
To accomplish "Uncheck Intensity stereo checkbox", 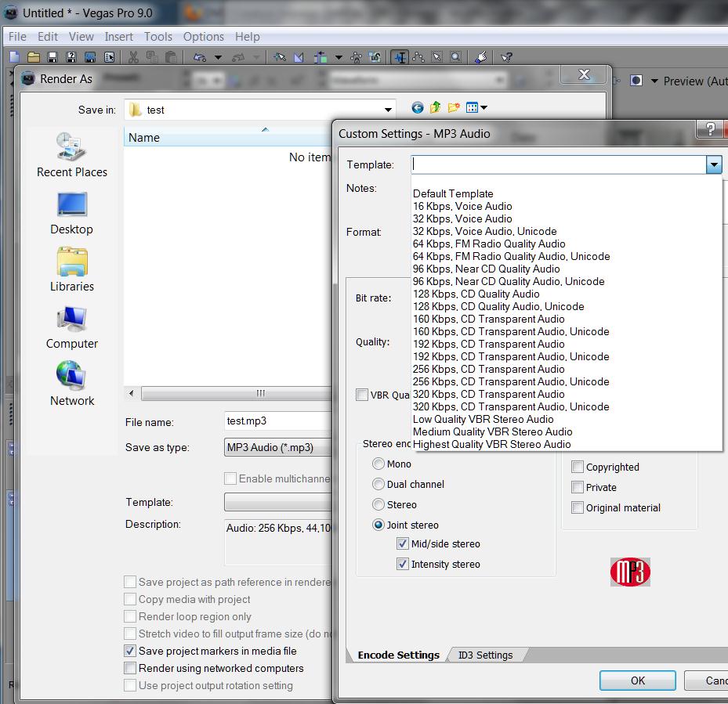I will click(403, 564).
